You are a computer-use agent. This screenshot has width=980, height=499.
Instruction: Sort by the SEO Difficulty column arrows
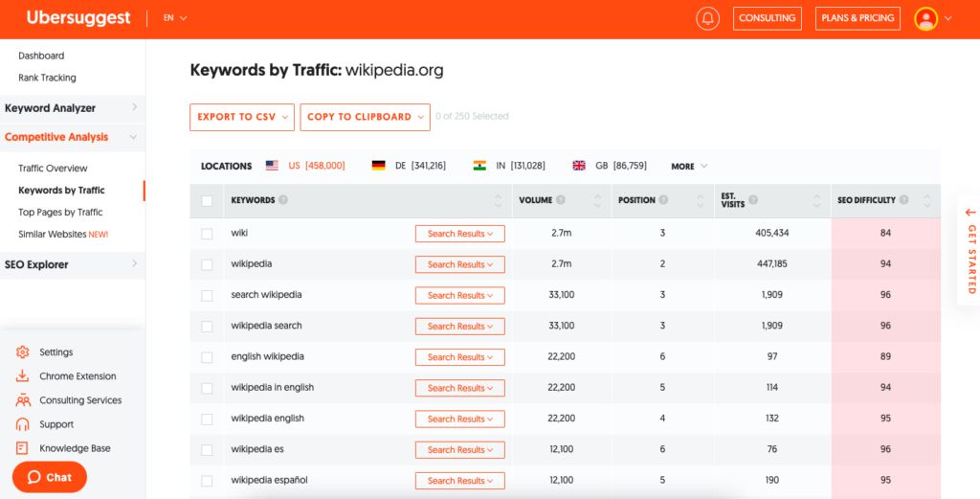(926, 201)
